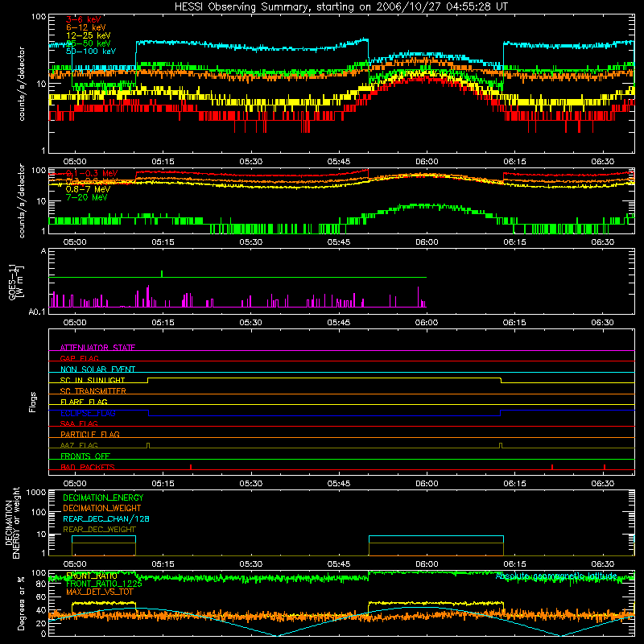
Task: Select the 12-25 keV legend label
Action: [x=89, y=35]
